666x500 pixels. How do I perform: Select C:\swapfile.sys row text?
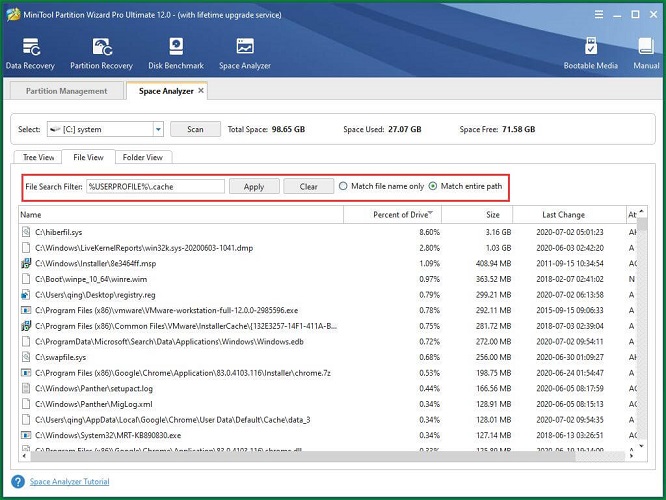60,357
